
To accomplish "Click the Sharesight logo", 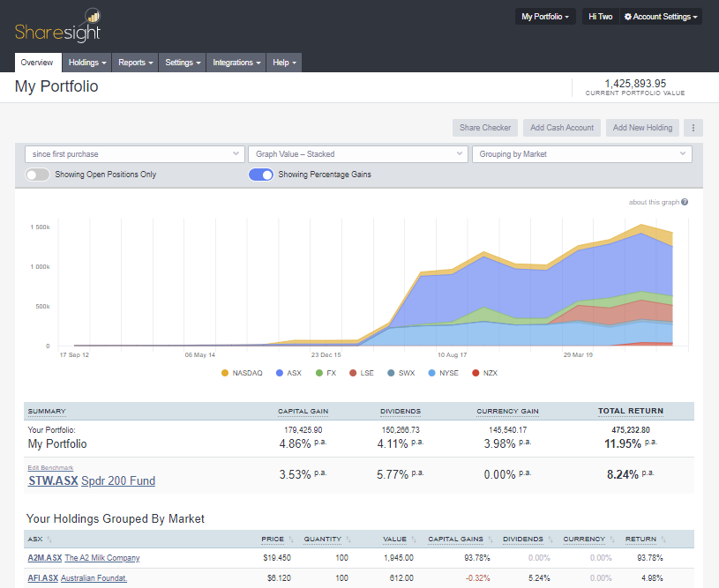I will 58,26.
